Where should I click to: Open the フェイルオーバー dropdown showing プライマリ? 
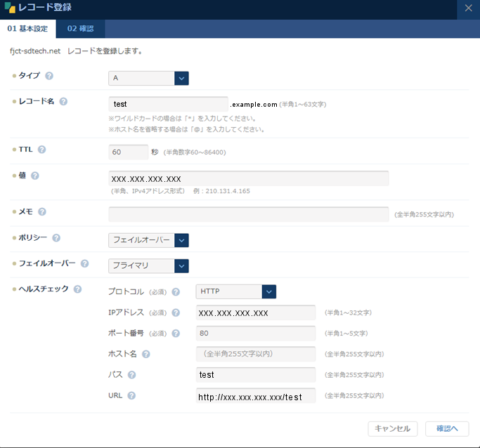(148, 265)
